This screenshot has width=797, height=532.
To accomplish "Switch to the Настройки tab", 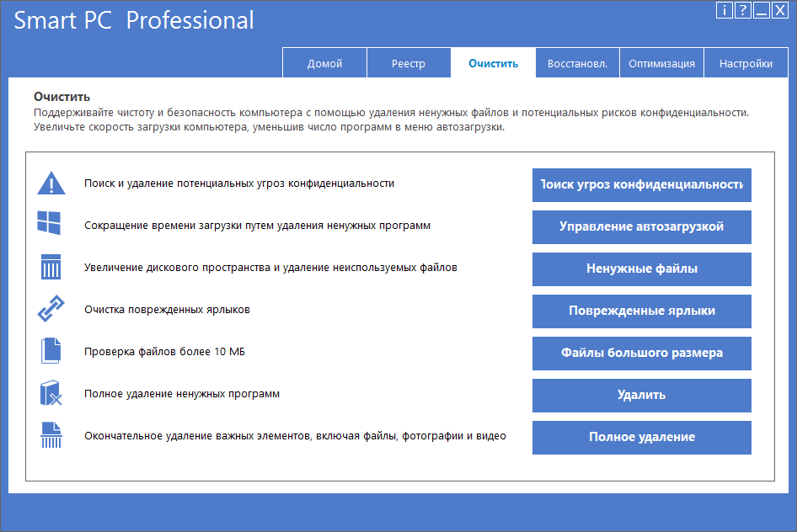I will coord(746,63).
